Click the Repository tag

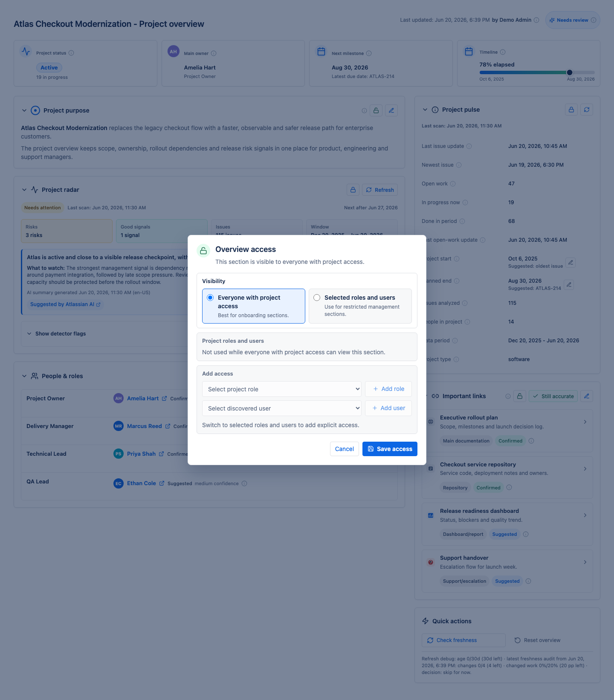(x=455, y=488)
